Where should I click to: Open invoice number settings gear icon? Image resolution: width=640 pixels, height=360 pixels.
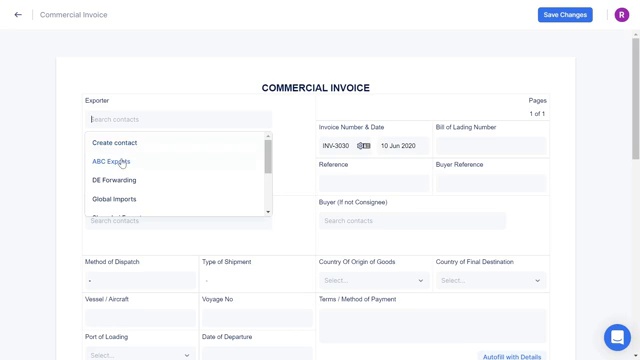[360, 146]
